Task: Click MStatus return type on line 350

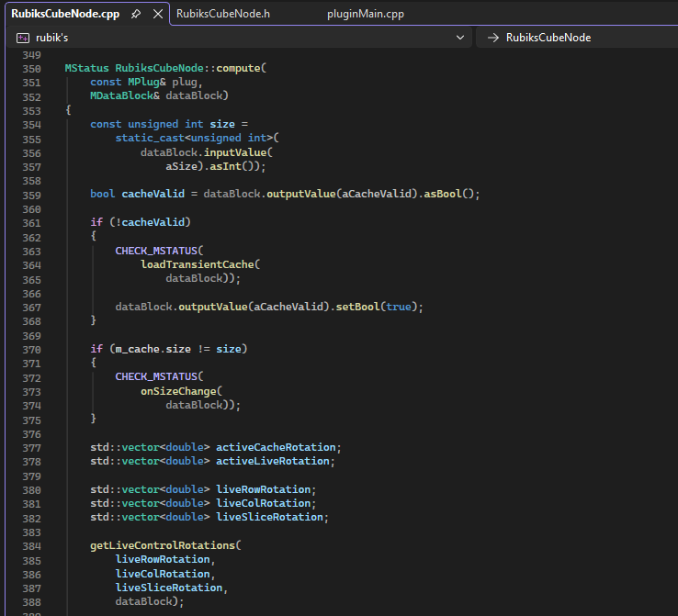Action: (x=87, y=68)
